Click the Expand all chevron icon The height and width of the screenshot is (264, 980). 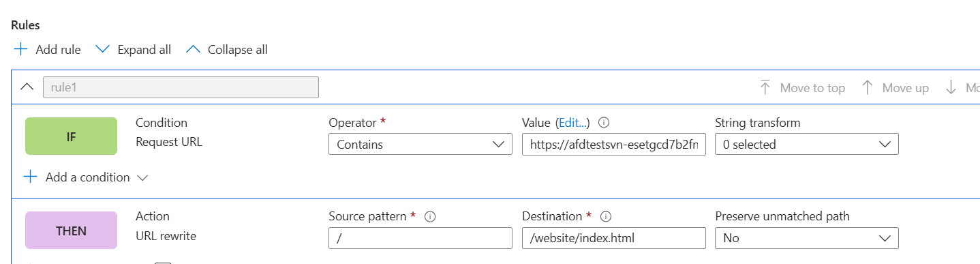tap(102, 50)
